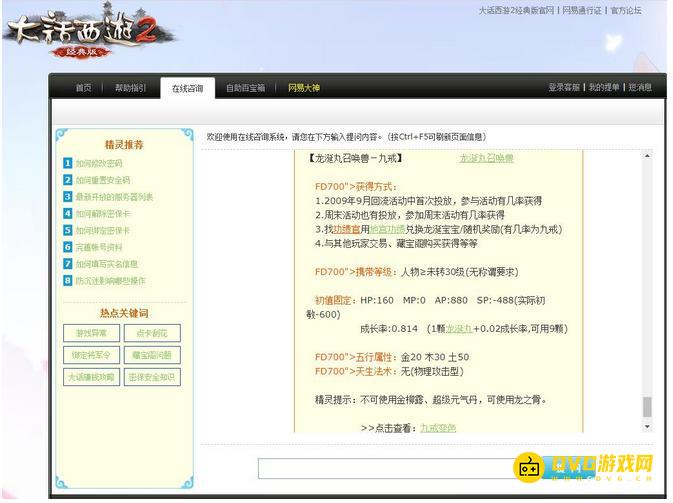Screen dimensions: 673x503
Task: Click the 功绩官 link in step 3
Action: coord(347,230)
